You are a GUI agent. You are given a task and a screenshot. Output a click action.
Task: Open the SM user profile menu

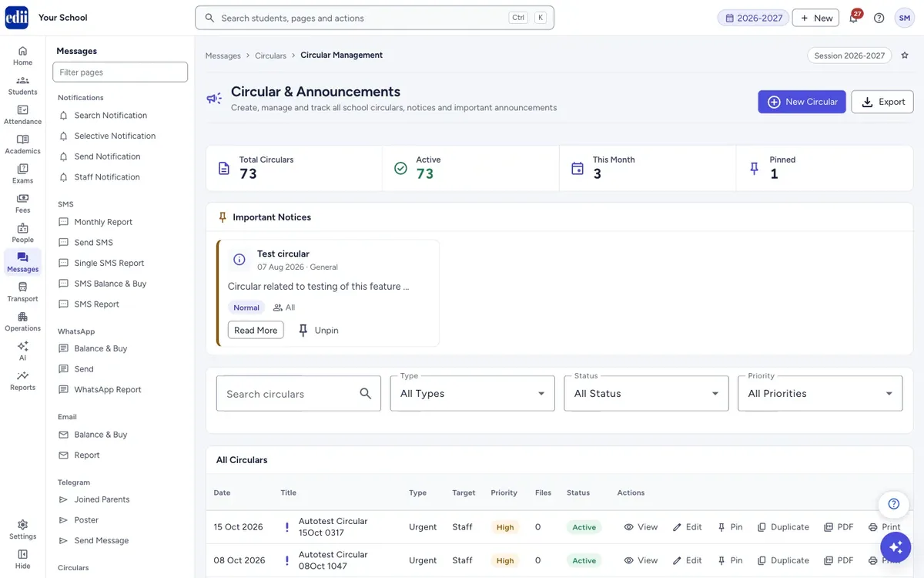tap(905, 18)
